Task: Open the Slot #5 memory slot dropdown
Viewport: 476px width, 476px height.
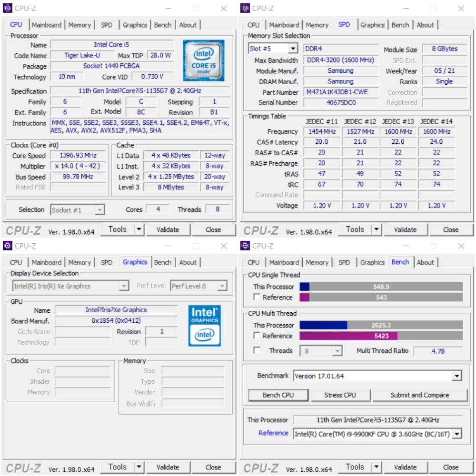Action: click(x=293, y=49)
